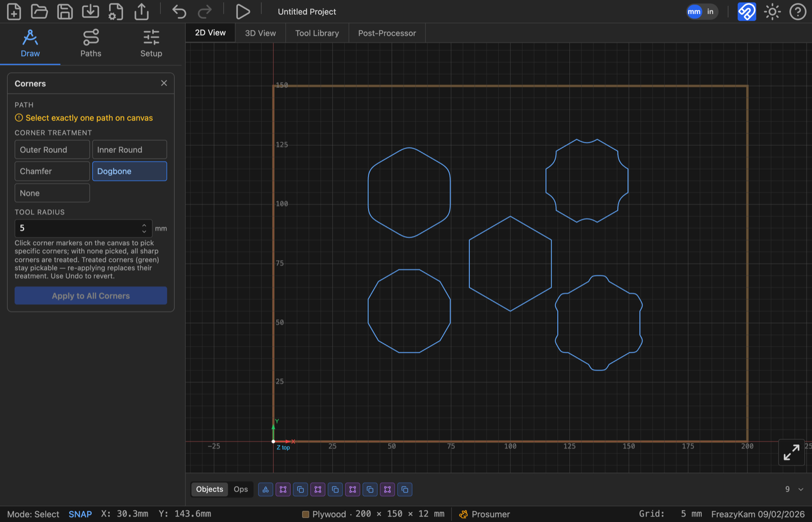Export the project with share icon
812x522 pixels.
142,11
